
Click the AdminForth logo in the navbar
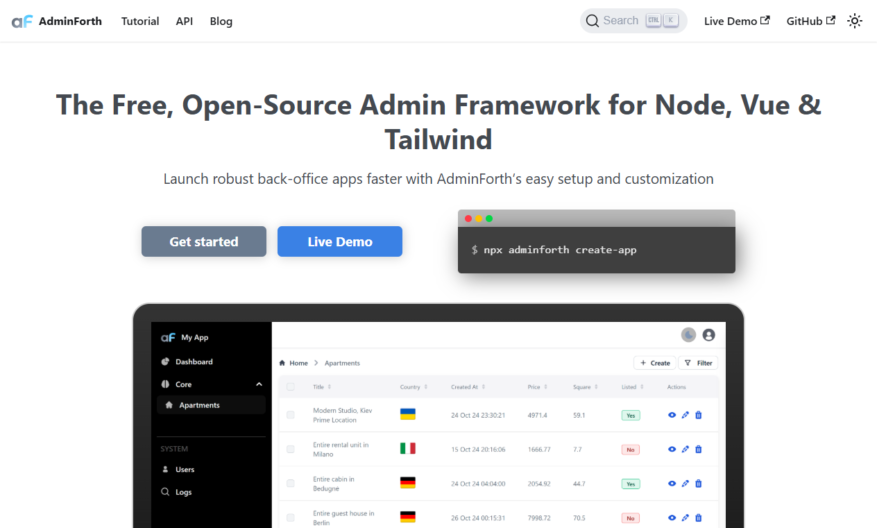click(56, 21)
